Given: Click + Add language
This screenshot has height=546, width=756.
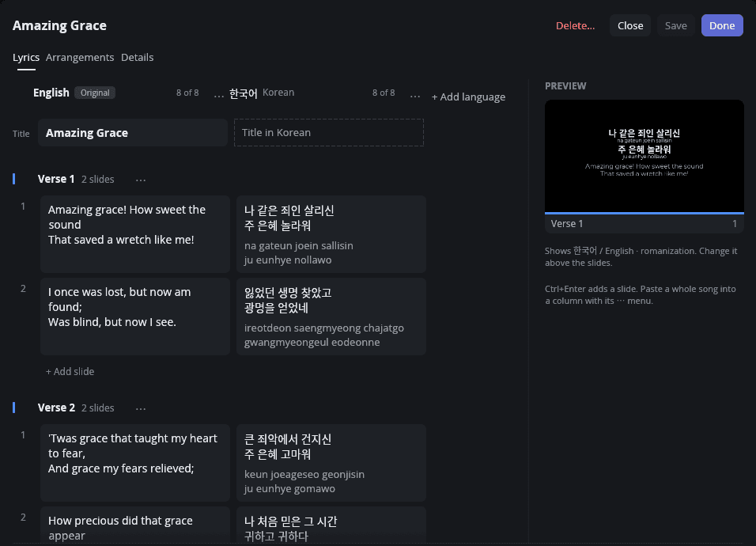Looking at the screenshot, I should click(468, 97).
